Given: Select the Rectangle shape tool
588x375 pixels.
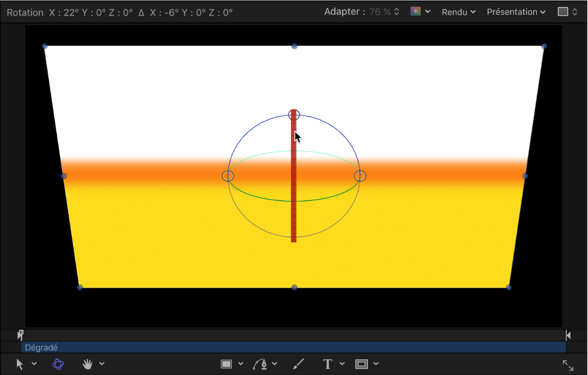Looking at the screenshot, I should (x=226, y=364).
